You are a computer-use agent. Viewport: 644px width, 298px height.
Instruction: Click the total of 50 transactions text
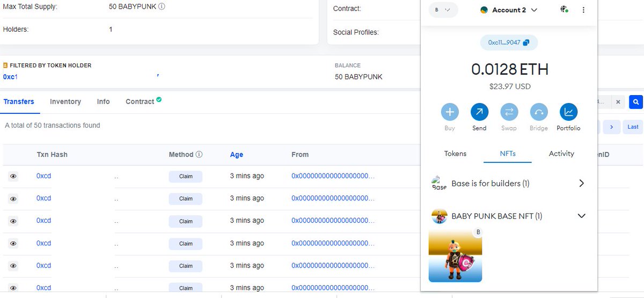[53, 125]
